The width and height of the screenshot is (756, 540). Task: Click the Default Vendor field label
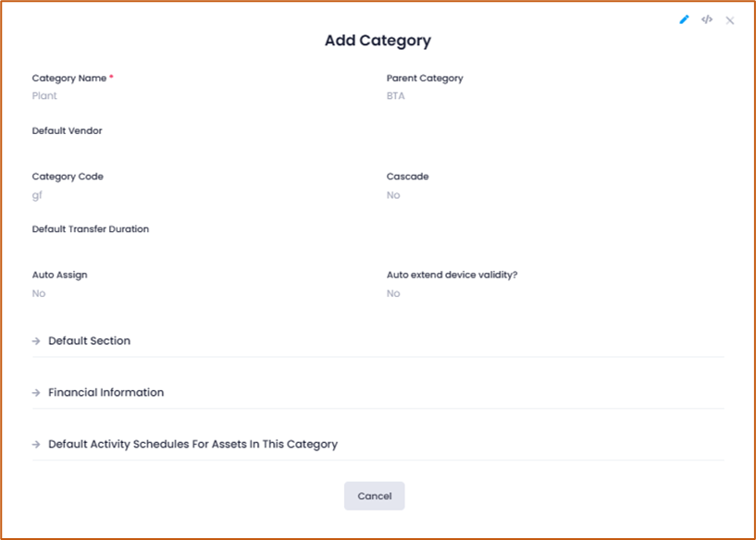[67, 130]
